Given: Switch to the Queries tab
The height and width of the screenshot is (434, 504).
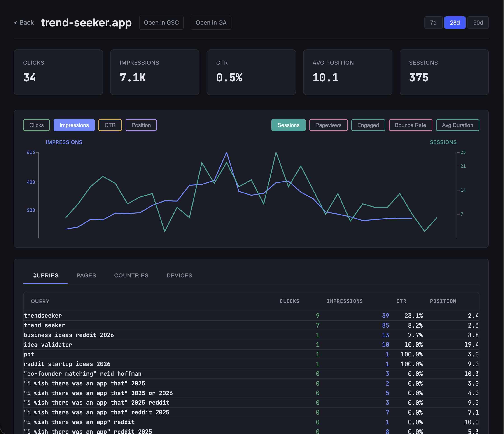Looking at the screenshot, I should [x=45, y=276].
